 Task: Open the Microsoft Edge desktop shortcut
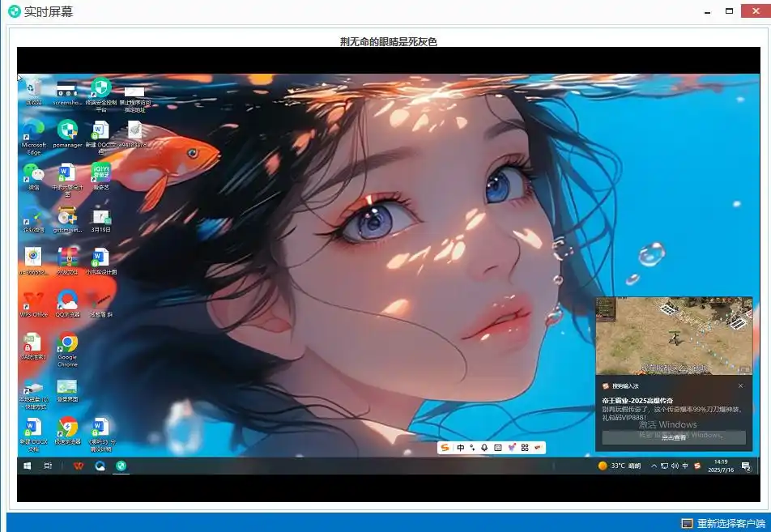[33, 138]
